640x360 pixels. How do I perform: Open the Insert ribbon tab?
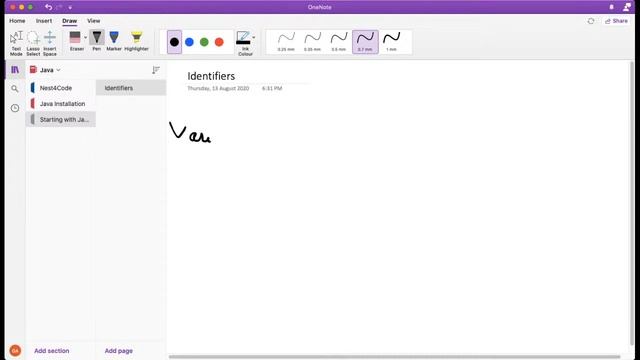[44, 21]
